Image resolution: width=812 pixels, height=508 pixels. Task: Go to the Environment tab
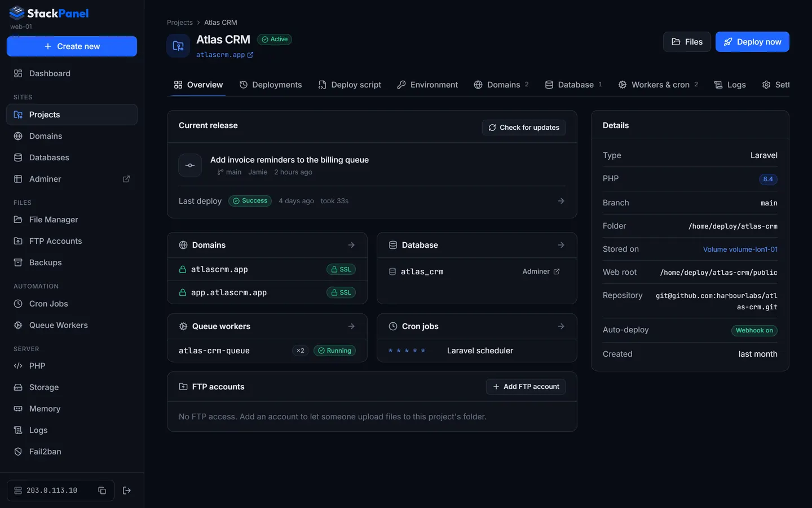pos(427,85)
